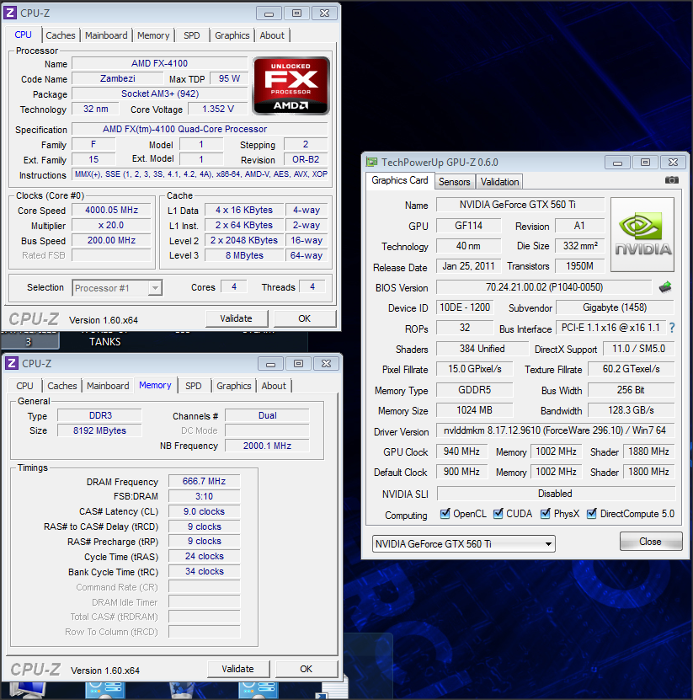Open Caches tab in bottom CPU-Z window

point(62,386)
